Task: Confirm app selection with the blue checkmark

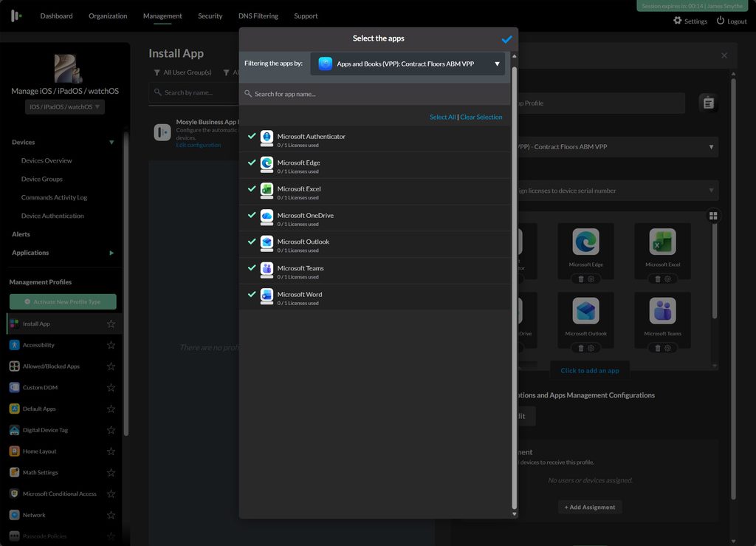Action: (x=506, y=39)
